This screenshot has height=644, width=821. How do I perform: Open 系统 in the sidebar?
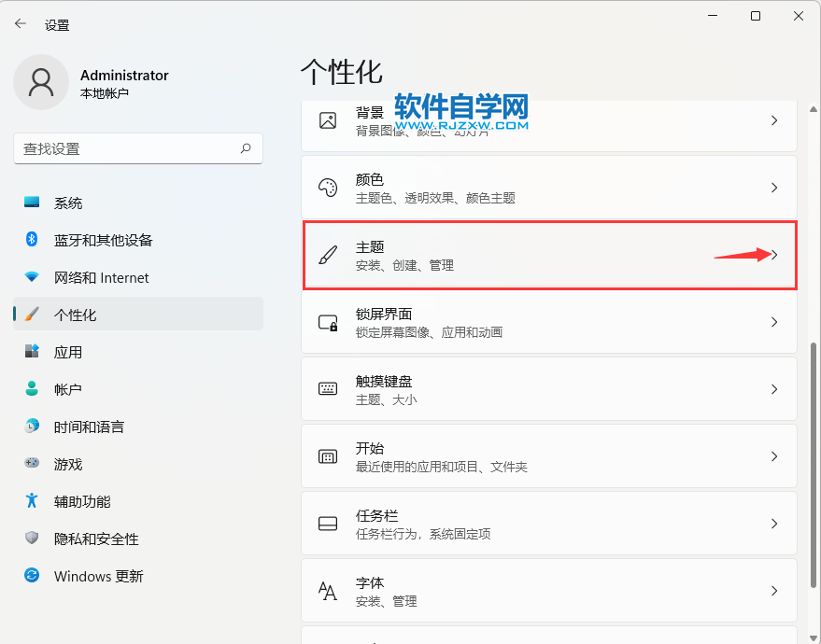(x=68, y=203)
